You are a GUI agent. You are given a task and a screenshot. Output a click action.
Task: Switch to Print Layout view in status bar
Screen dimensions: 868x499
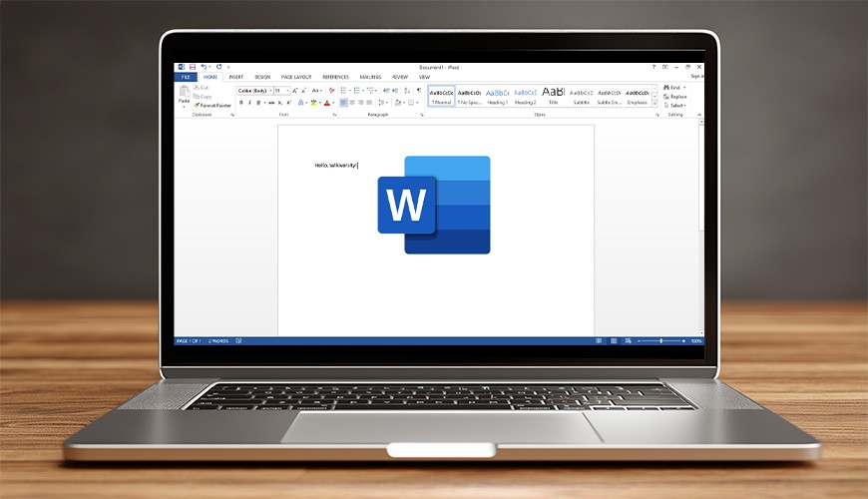coord(614,341)
